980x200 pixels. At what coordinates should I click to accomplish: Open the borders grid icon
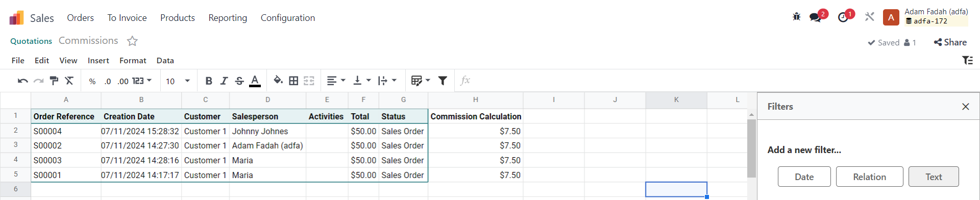click(293, 81)
